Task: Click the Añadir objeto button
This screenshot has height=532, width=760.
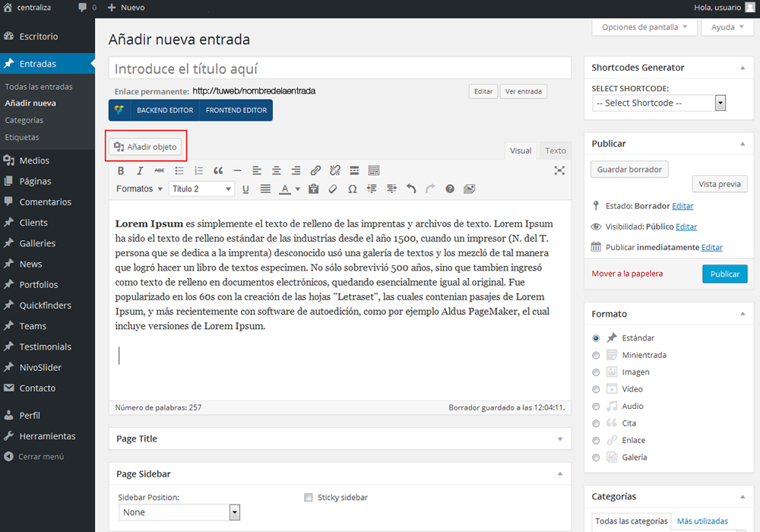Action: pyautogui.click(x=145, y=147)
